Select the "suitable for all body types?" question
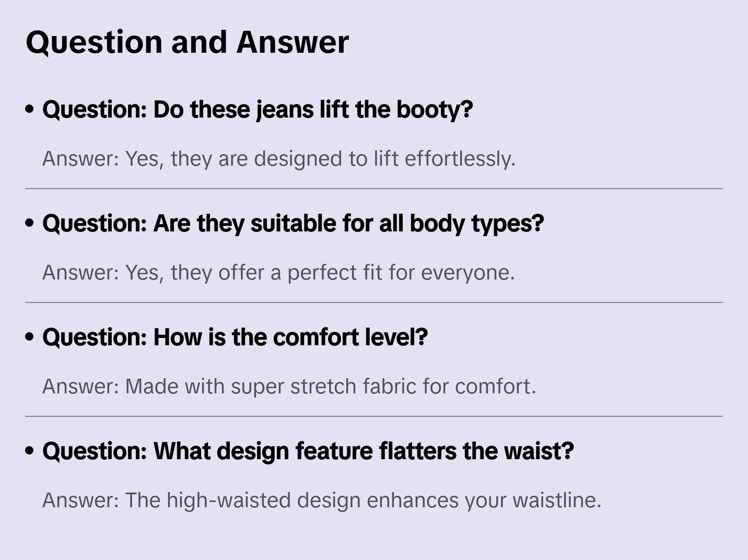 [x=293, y=224]
